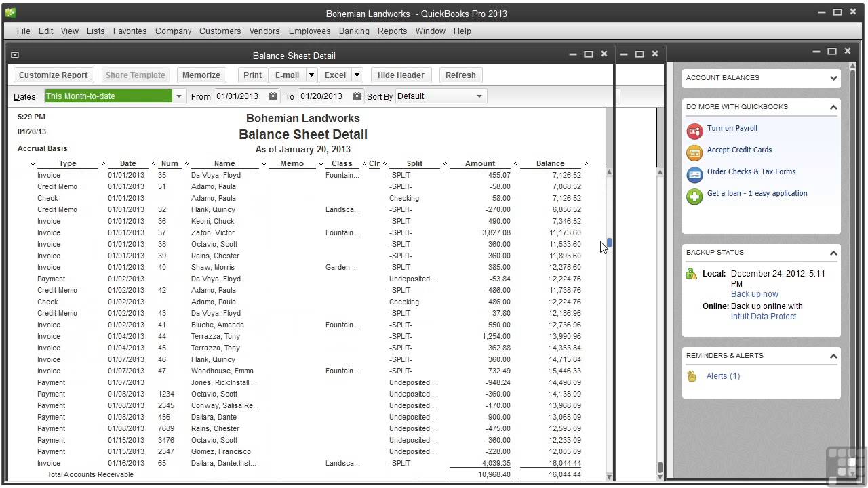The height and width of the screenshot is (488, 868).
Task: Open the Dates range dropdown
Action: click(x=179, y=96)
